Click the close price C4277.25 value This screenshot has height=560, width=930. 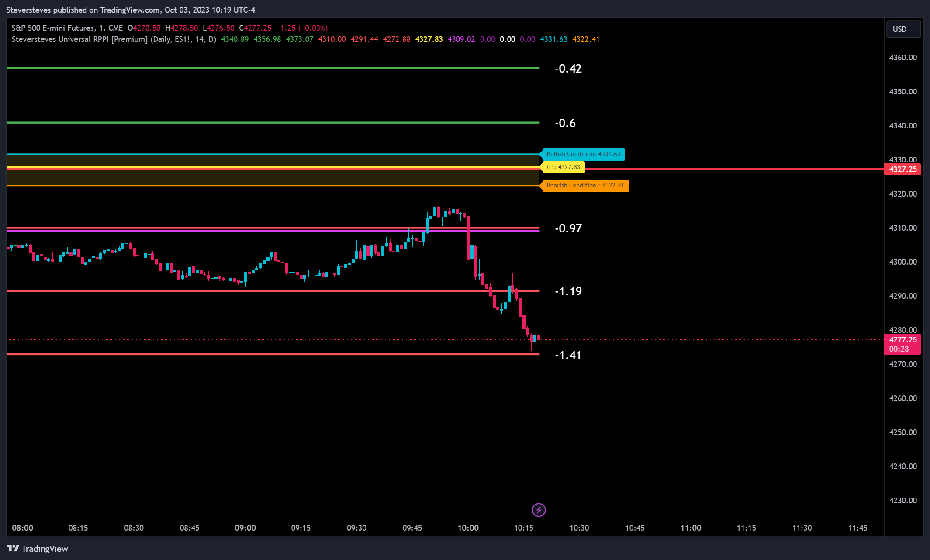coord(255,28)
